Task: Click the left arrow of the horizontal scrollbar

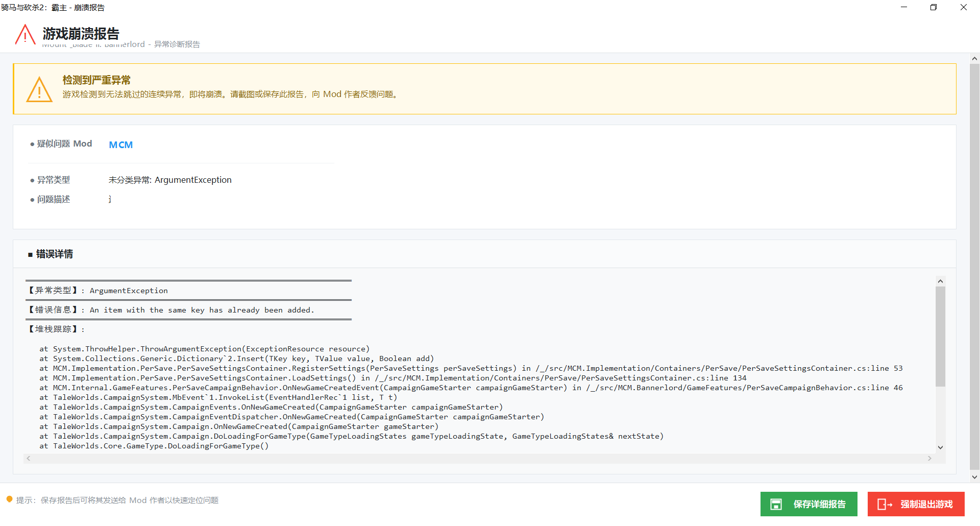Action: [x=29, y=458]
